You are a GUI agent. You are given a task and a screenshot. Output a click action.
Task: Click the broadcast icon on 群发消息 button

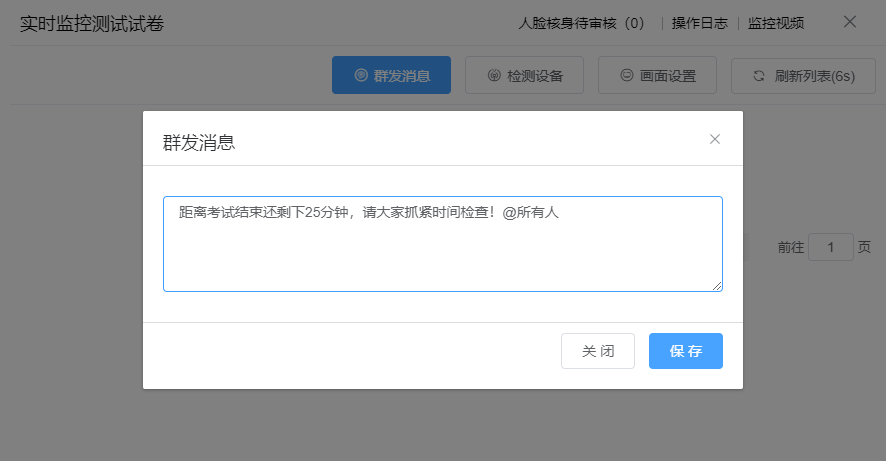click(x=360, y=76)
